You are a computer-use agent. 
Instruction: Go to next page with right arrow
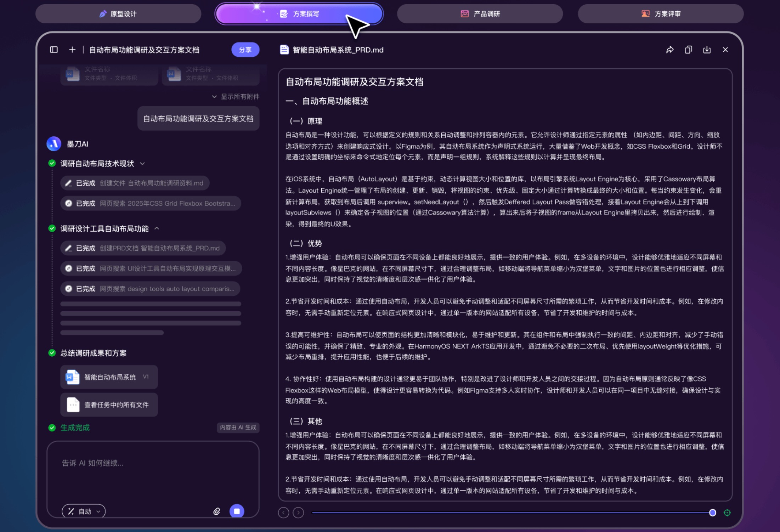(298, 513)
